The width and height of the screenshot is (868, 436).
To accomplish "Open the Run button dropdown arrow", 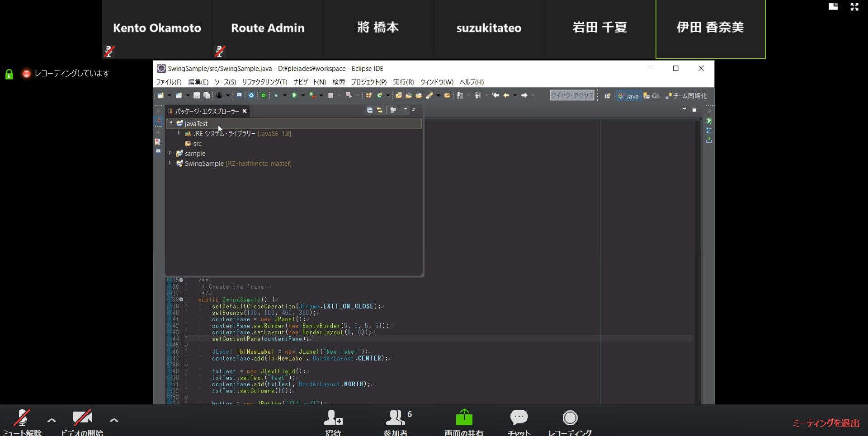I will (x=303, y=95).
